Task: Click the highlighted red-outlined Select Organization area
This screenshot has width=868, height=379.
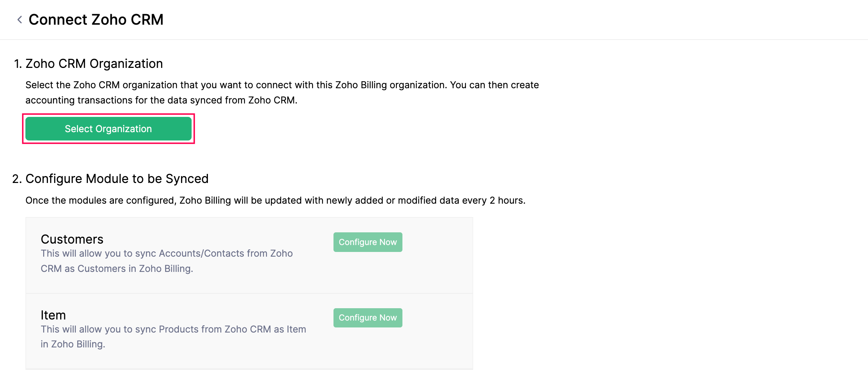Action: (108, 129)
